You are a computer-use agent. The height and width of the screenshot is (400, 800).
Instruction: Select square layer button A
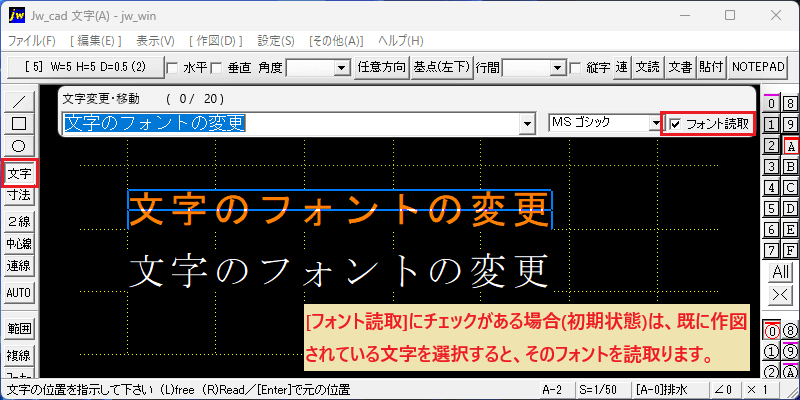coord(790,146)
